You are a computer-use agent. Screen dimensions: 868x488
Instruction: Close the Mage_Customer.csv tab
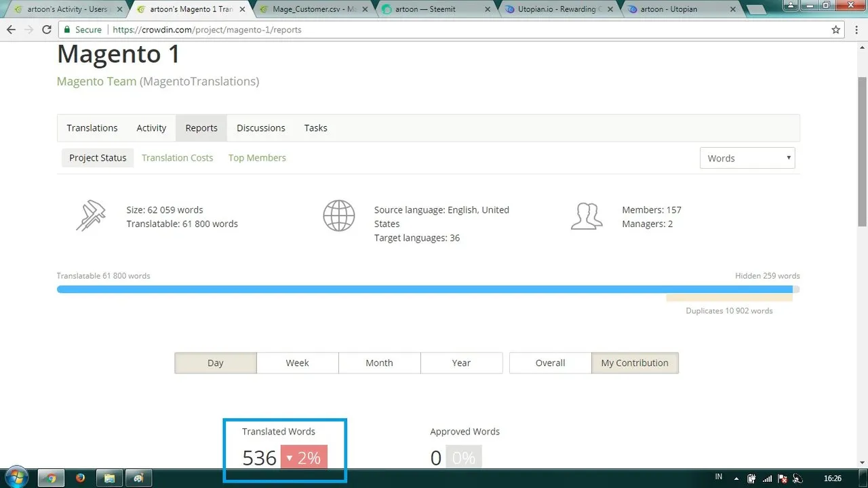pyautogui.click(x=364, y=9)
